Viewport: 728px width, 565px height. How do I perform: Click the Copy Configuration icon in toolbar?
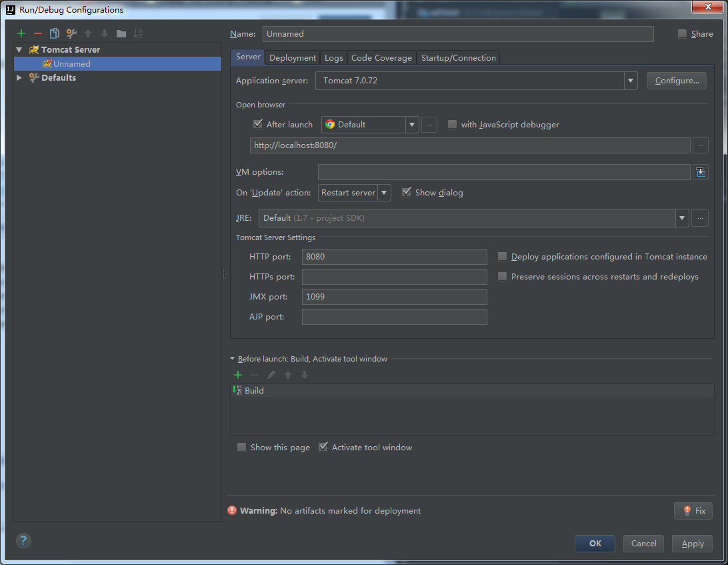(55, 33)
